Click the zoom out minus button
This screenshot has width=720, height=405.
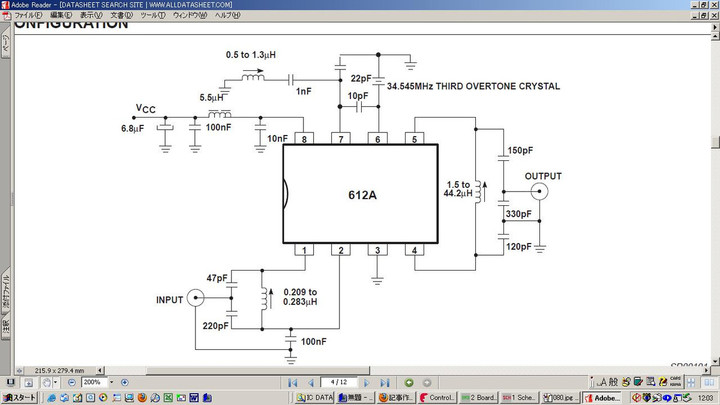pos(72,383)
